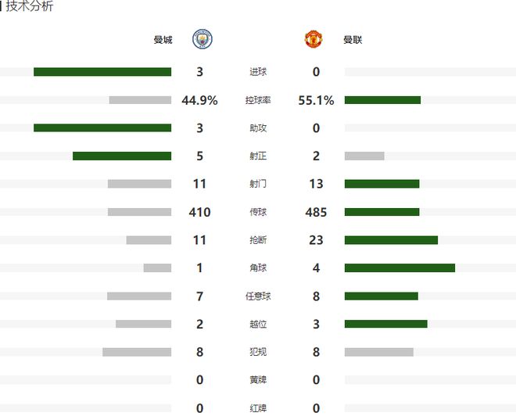This screenshot has height=420, width=516.
Task: Click the 任意球 stat label
Action: point(258,296)
